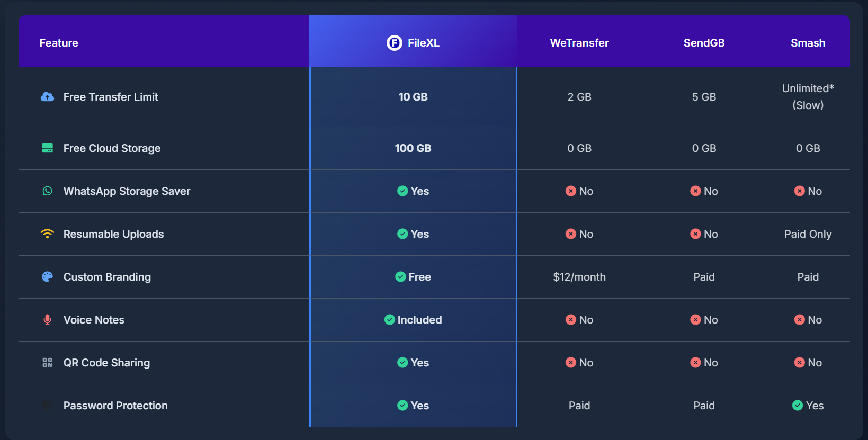Click SendGB's 0 GB cloud storage value

pos(704,148)
